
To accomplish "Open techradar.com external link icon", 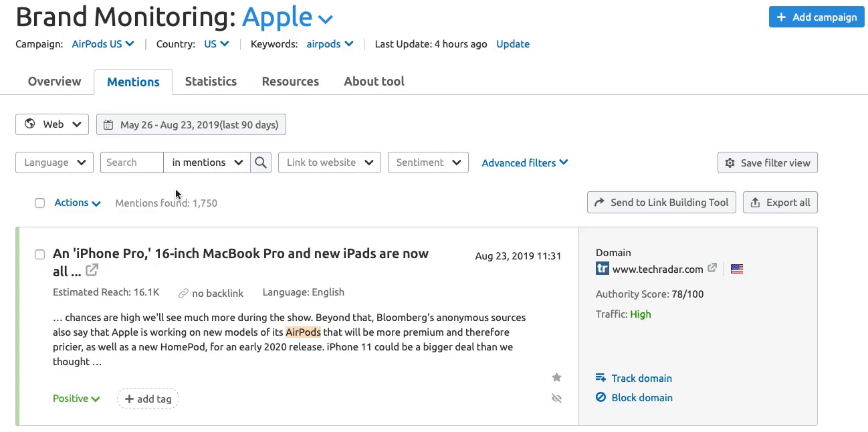I will pyautogui.click(x=712, y=268).
